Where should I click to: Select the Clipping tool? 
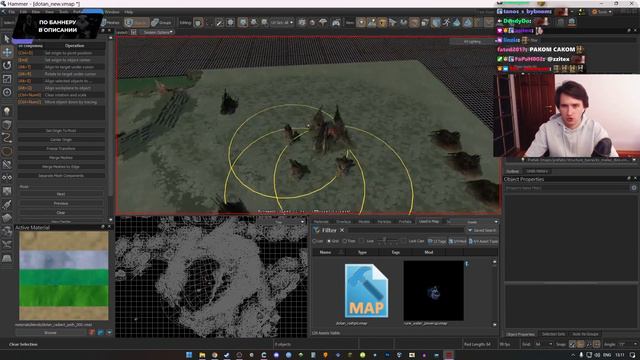(x=7, y=164)
